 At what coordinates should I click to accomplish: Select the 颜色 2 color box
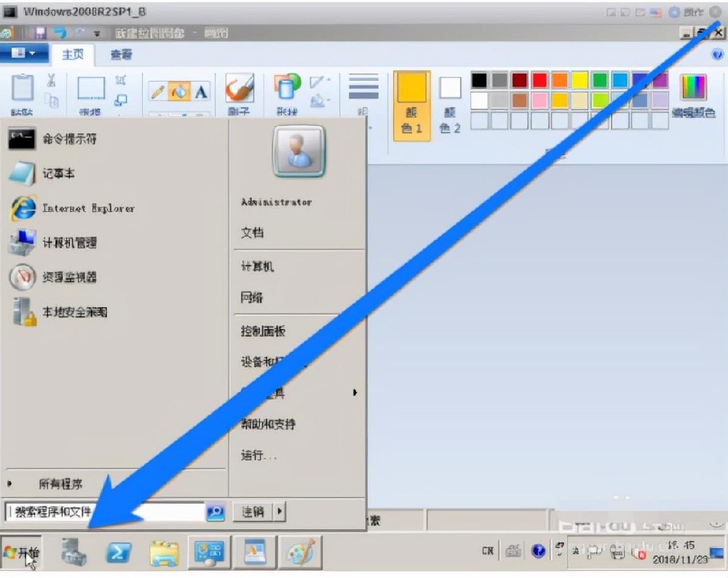point(450,106)
